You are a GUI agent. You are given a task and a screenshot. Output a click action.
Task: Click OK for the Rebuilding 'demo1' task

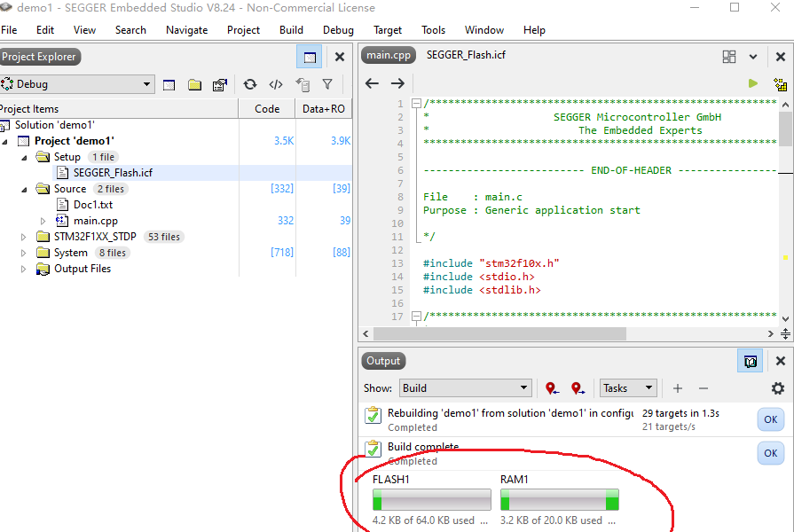(x=771, y=419)
